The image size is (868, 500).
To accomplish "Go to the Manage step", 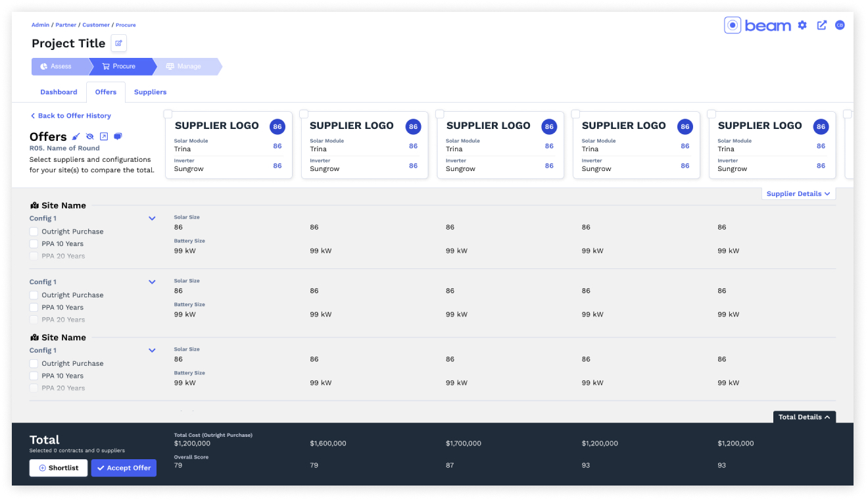I will [187, 66].
